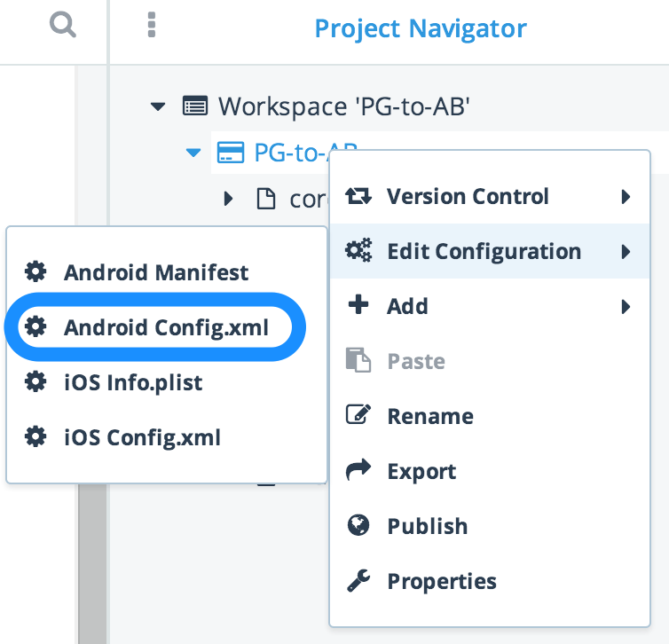This screenshot has height=644, width=669.
Task: Click the gear icon beside Android Manifest
Action: click(x=35, y=272)
